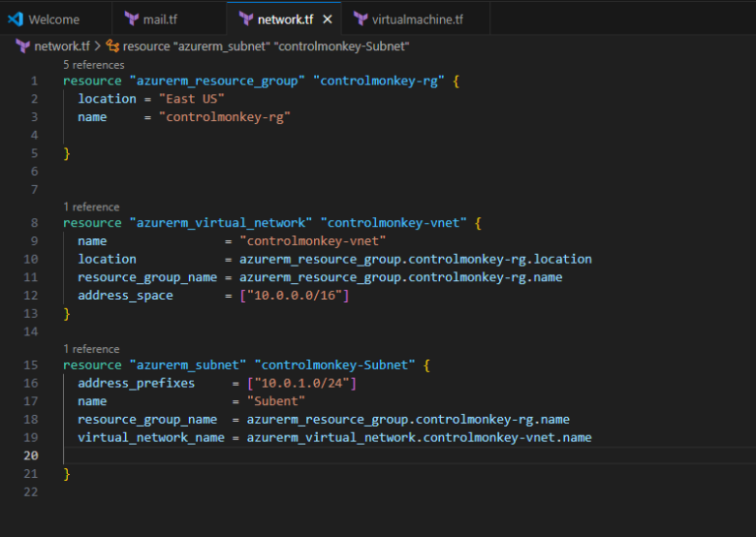Show the 5 references code lens

click(94, 65)
